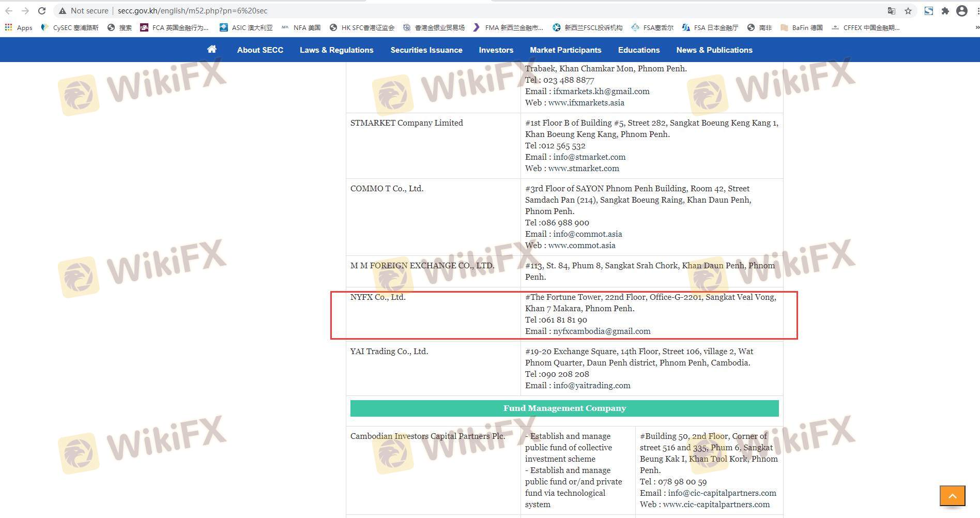Image resolution: width=980 pixels, height=518 pixels.
Task: Open the CySEC bookmark
Action: (70, 27)
